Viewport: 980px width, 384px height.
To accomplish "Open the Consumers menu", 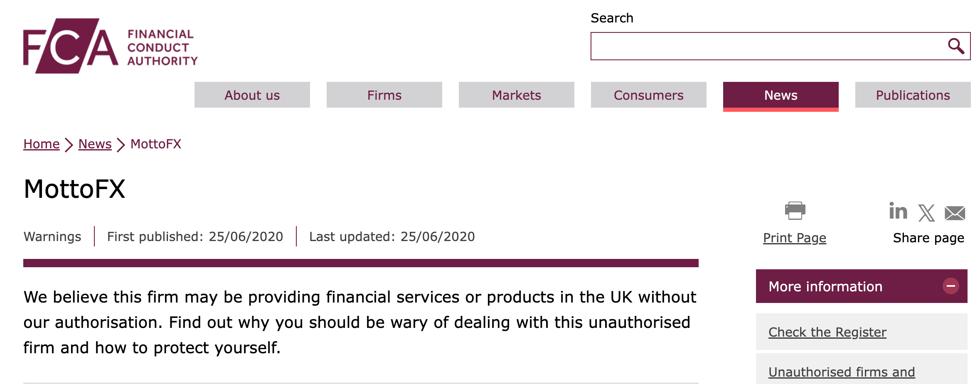I will [x=648, y=95].
